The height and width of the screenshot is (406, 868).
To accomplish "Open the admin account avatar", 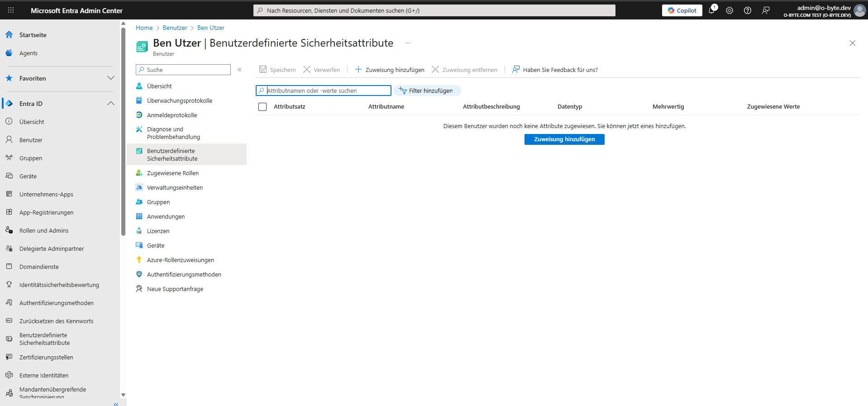I will [x=859, y=10].
